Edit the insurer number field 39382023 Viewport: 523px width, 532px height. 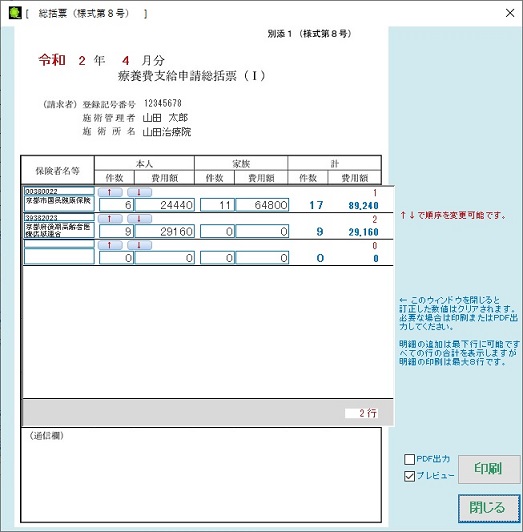(59, 217)
